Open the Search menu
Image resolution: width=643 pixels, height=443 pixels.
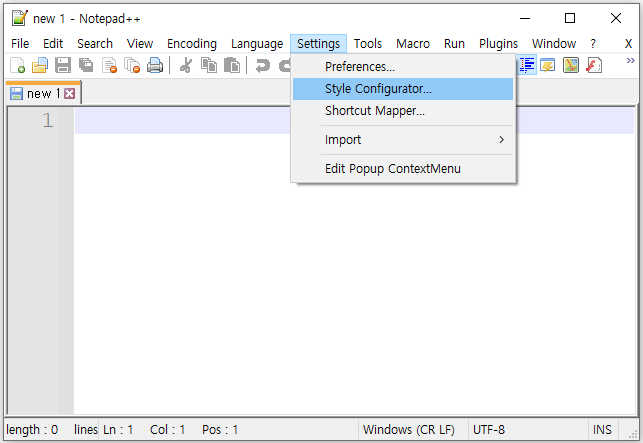click(x=95, y=43)
